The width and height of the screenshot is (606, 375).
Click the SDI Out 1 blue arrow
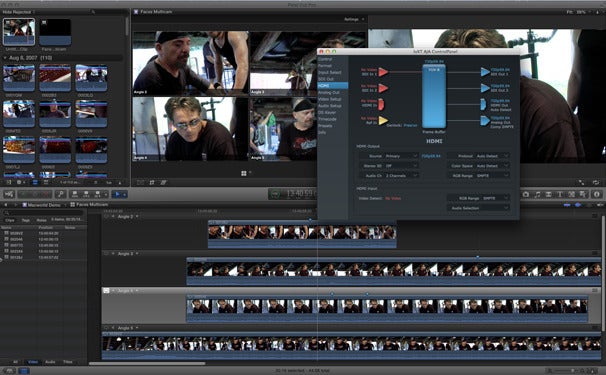click(x=485, y=72)
